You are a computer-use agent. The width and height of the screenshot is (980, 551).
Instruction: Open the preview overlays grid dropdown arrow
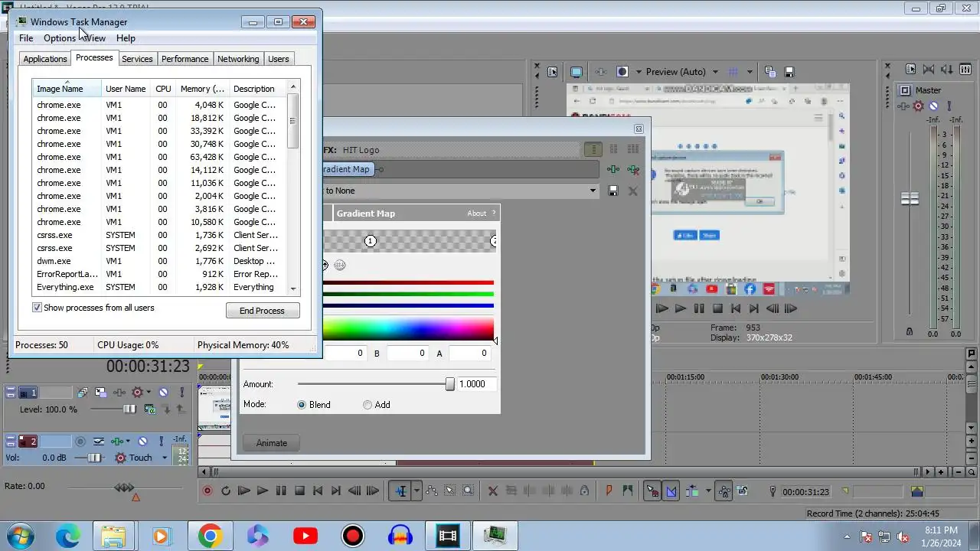(x=750, y=72)
